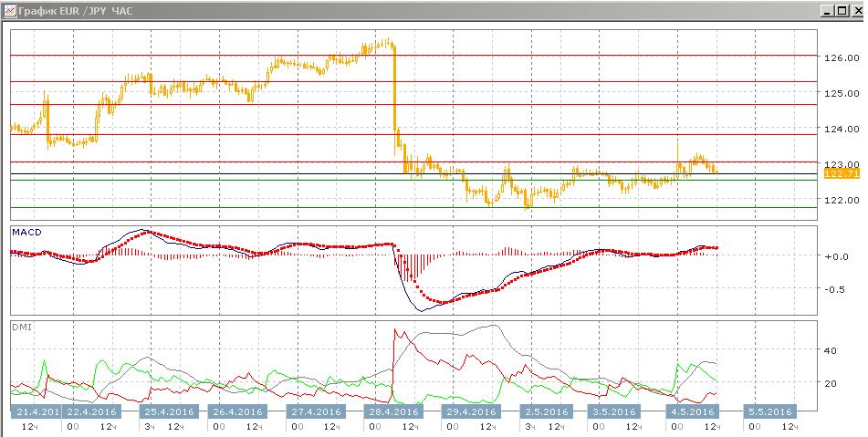Select the 27.4.2016 date marker
Viewport: 868px width, 437px height.
(316, 411)
